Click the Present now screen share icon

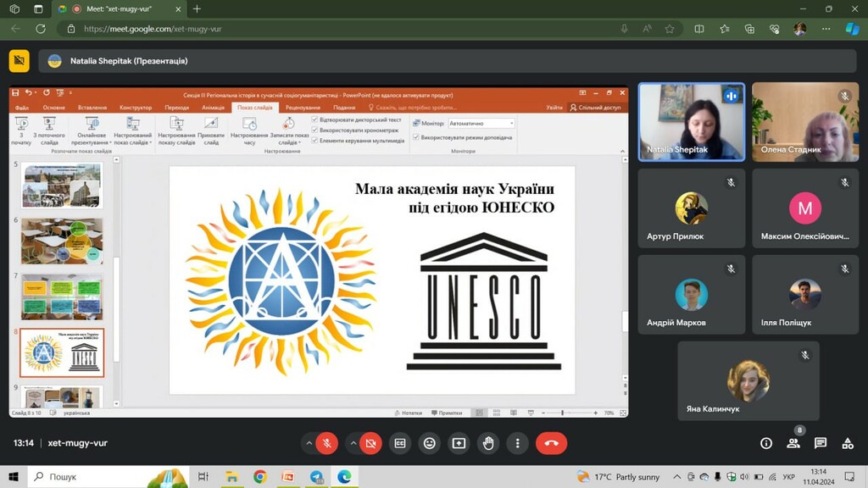pyautogui.click(x=459, y=443)
